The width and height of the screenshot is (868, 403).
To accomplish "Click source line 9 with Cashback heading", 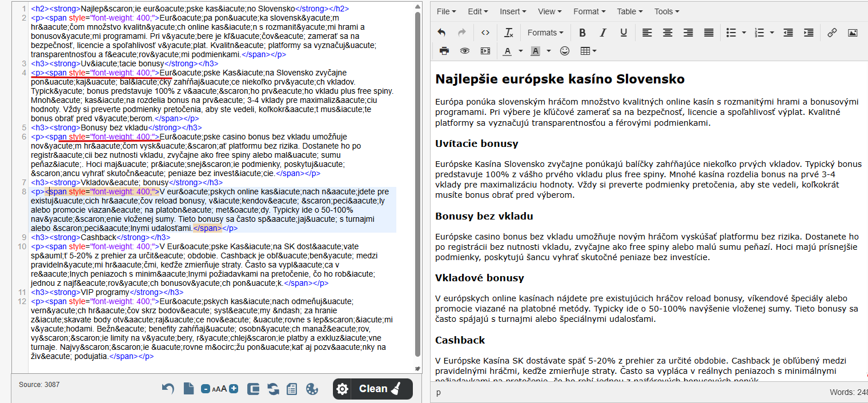I will point(101,237).
